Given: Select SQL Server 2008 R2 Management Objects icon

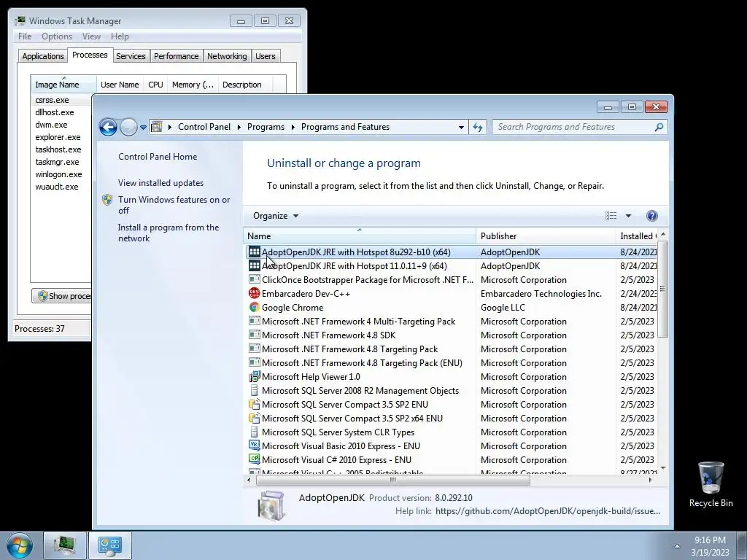Looking at the screenshot, I should (255, 391).
